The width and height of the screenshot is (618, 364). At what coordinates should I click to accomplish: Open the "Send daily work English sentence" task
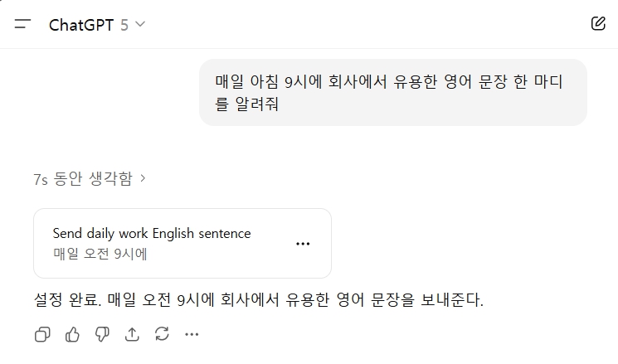tap(152, 233)
